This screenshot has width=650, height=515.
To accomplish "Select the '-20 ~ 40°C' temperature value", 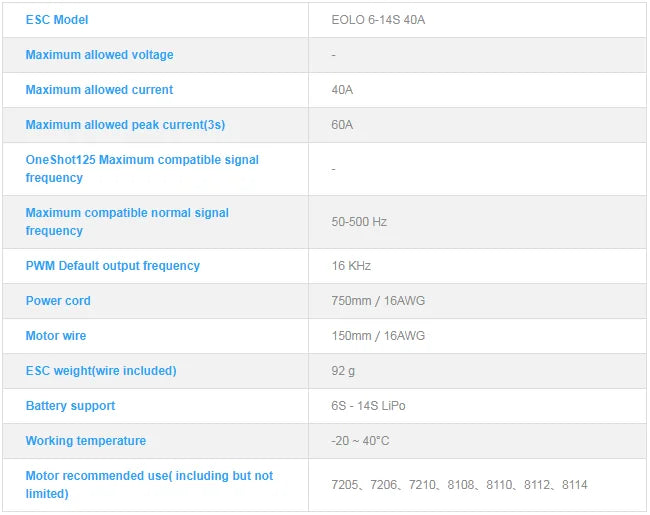I will (360, 441).
